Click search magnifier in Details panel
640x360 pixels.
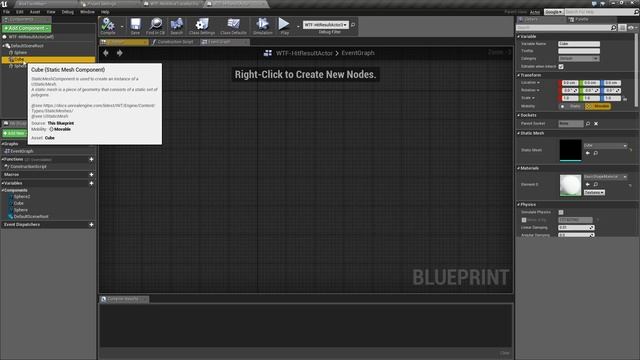tap(613, 28)
